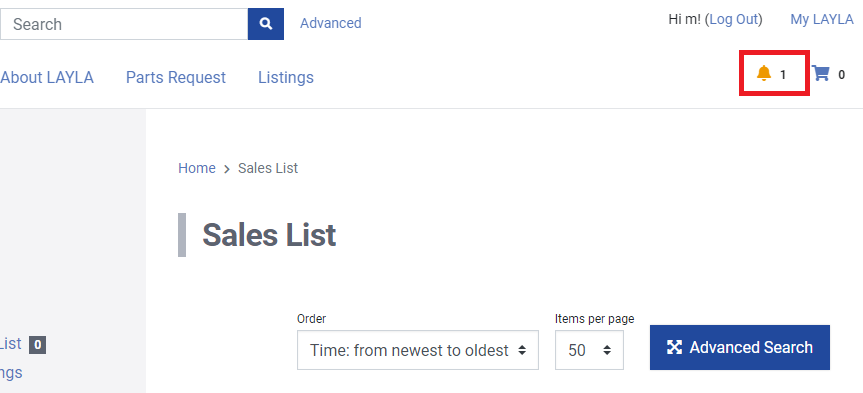This screenshot has height=393, width=863.
Task: Open the Parts Request menu item
Action: tap(176, 78)
